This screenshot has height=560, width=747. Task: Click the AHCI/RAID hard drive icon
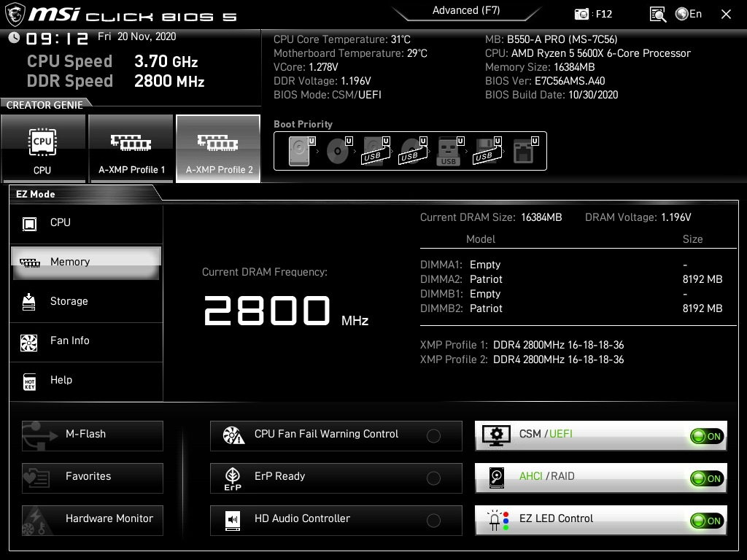pos(496,478)
